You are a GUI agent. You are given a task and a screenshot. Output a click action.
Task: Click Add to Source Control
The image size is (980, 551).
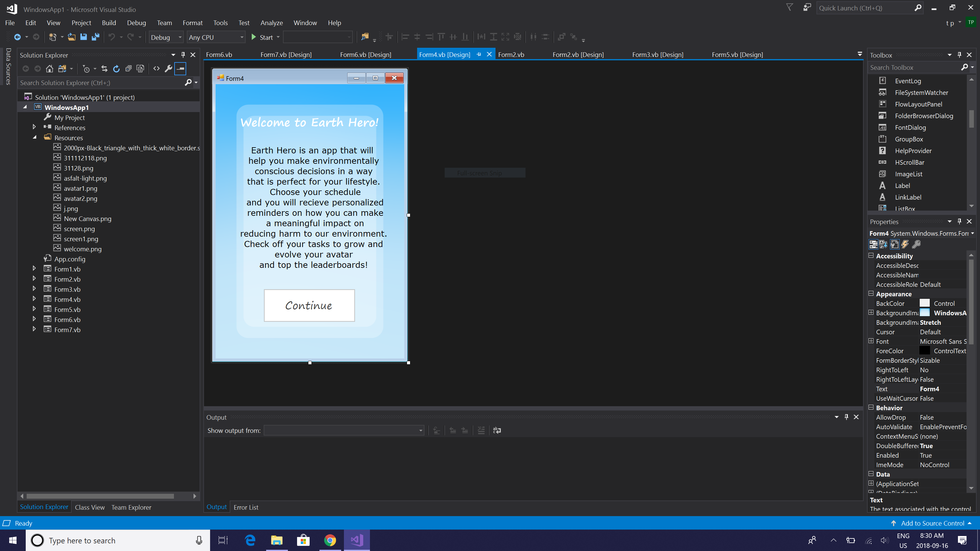[x=932, y=523]
